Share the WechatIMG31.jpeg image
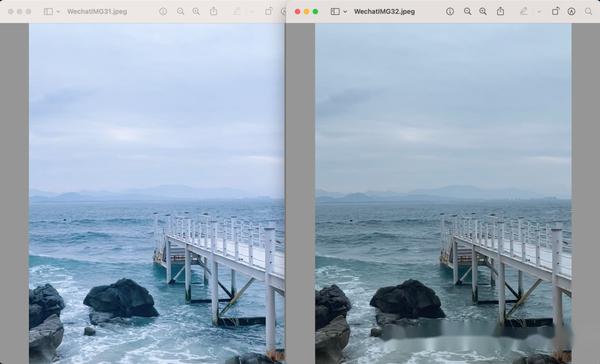 pos(214,11)
